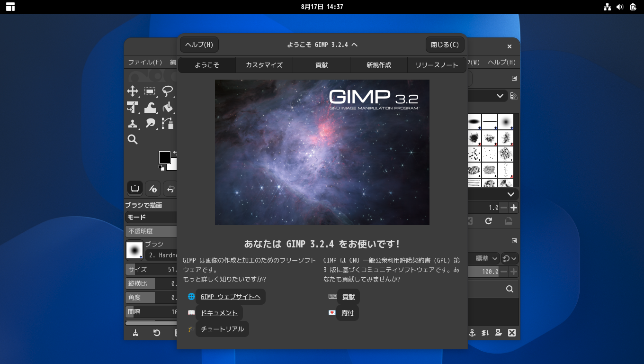Click the reset tool options arrow icon
Viewport: 644px width, 364px height.
[x=157, y=333]
